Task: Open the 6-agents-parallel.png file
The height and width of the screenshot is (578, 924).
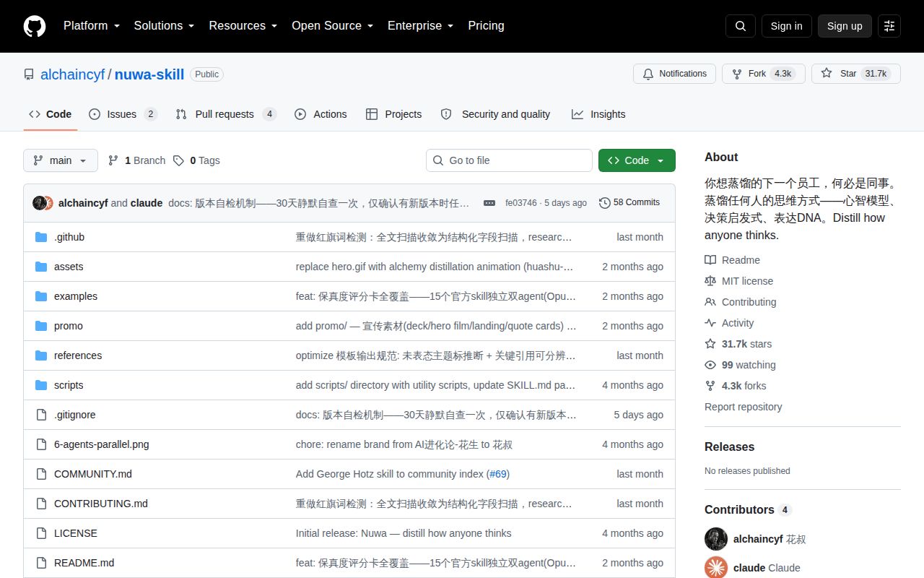Action: (x=102, y=444)
